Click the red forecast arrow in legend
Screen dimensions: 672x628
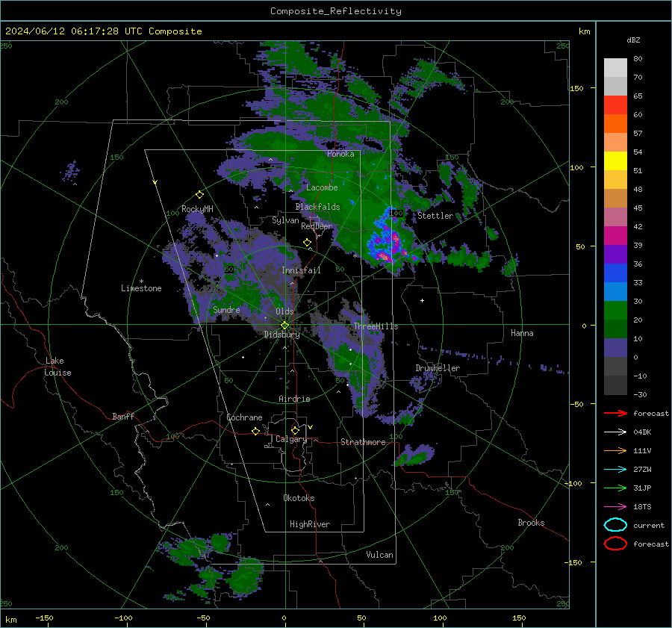tap(615, 413)
